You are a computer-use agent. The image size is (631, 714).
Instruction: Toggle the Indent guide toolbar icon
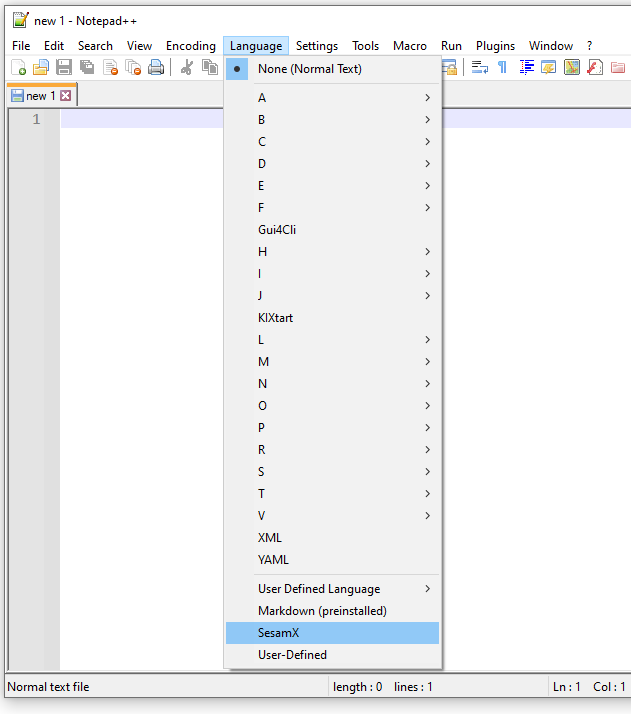[526, 67]
